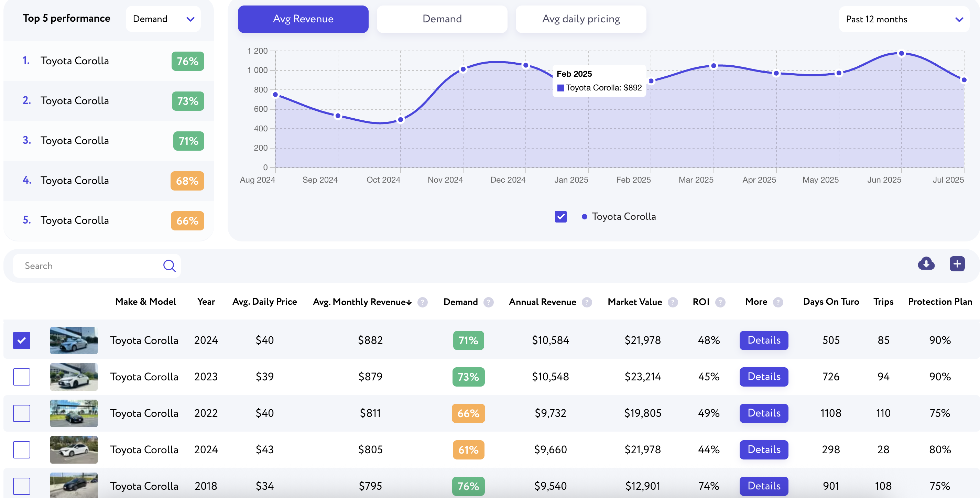The width and height of the screenshot is (980, 498).
Task: Check the 2022 Toyota Corolla row checkbox
Action: [x=22, y=413]
